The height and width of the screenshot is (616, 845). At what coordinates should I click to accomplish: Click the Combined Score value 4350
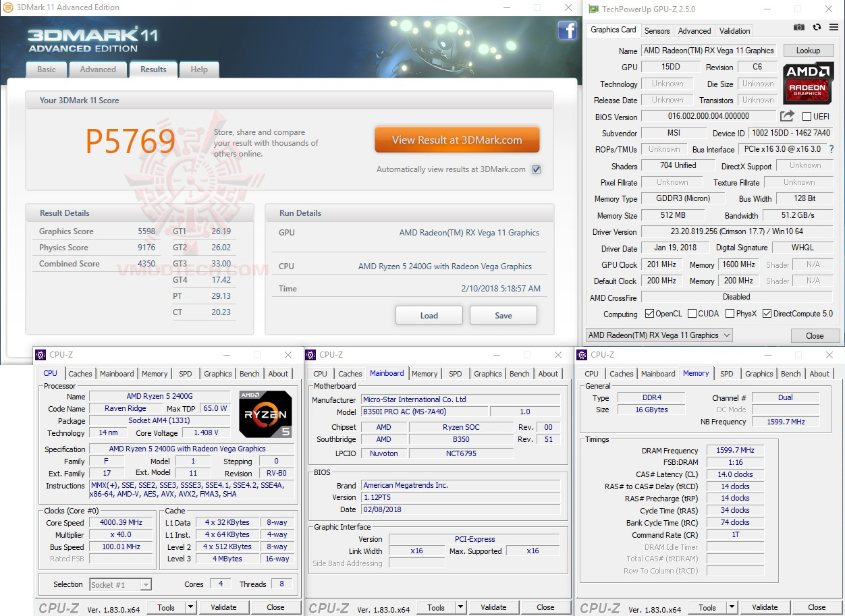click(x=146, y=264)
